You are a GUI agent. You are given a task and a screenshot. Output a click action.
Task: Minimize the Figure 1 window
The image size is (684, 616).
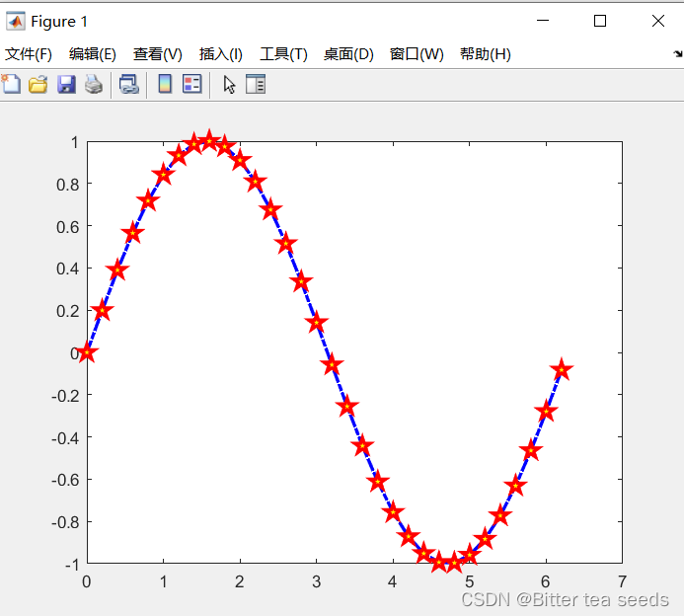pyautogui.click(x=543, y=21)
